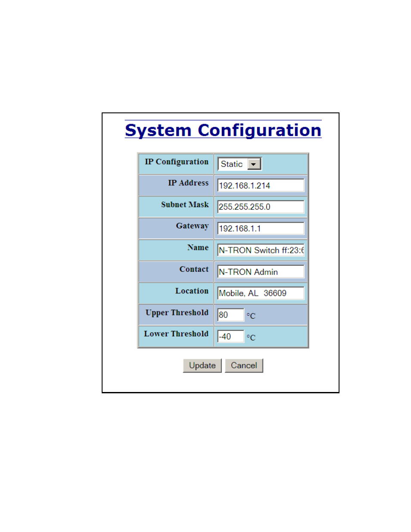Image resolution: width=411 pixels, height=532 pixels.
Task: Click the °C unit beside Lower Threshold
Action: 251,337
